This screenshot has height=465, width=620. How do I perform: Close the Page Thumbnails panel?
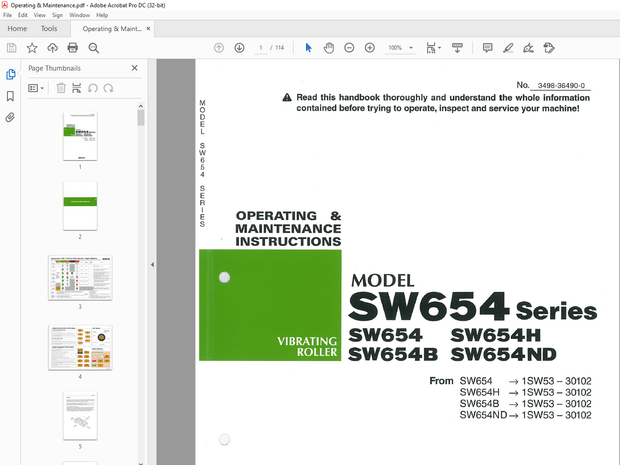pos(134,68)
